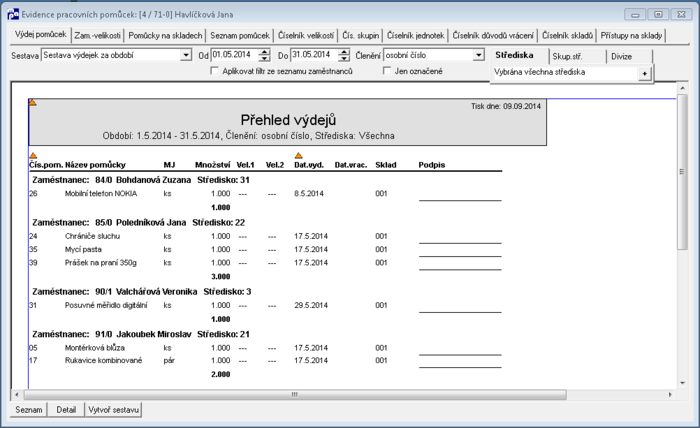The width and height of the screenshot is (700, 428).
Task: Decrease the Do date with down arrow
Action: click(344, 58)
